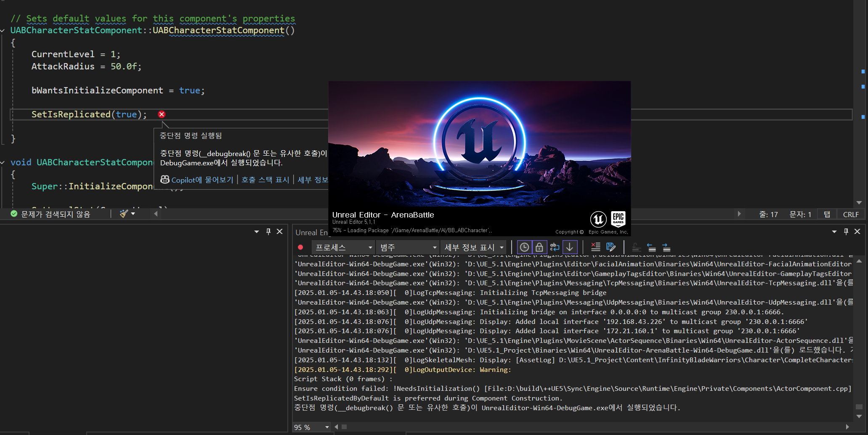Click the Unreal Engine logo on the splash screen
Screen dimensions: 868x435
pyautogui.click(x=598, y=219)
